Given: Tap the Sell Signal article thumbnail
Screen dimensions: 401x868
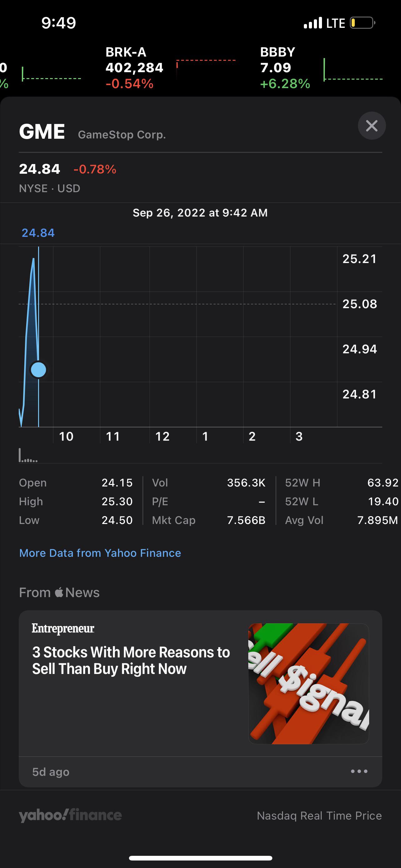Looking at the screenshot, I should coord(309,683).
